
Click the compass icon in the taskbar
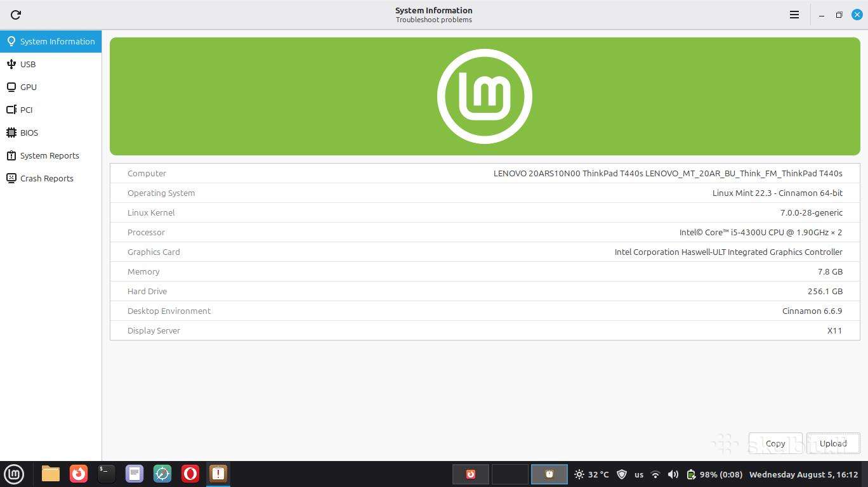[x=162, y=474]
